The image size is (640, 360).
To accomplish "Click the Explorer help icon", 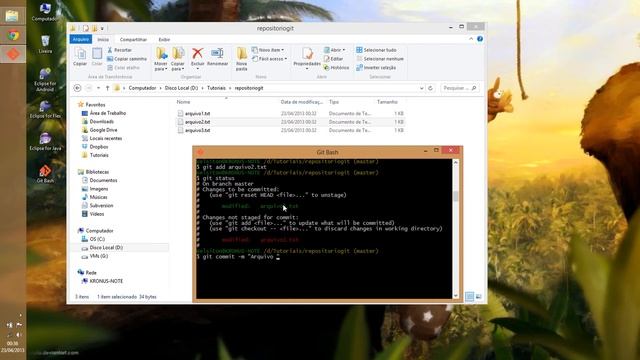I will [x=480, y=39].
